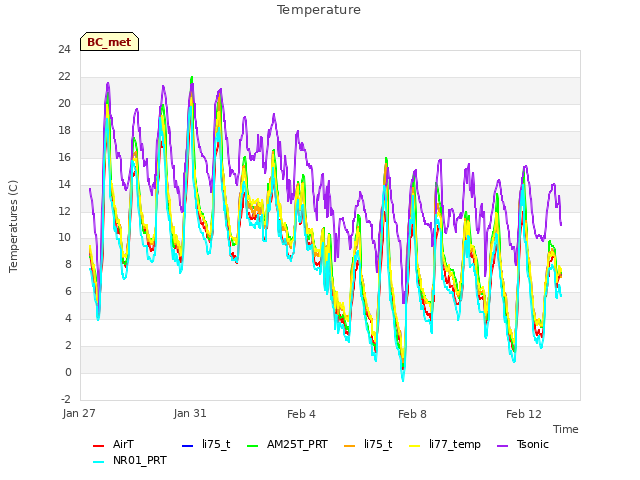This screenshot has width=640, height=480.
Task: Click the red AirT legend swatch
Action: coord(98,445)
